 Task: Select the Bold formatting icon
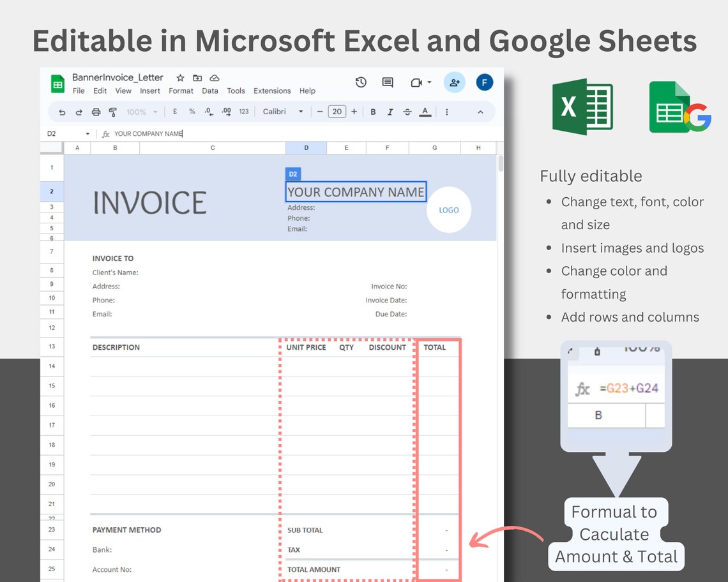[373, 111]
